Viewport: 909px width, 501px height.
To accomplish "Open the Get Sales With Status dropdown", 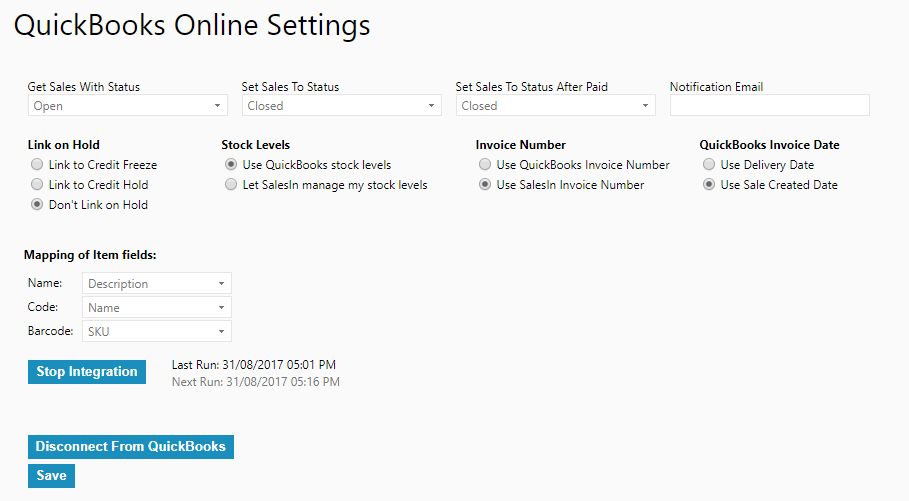I will coord(128,106).
